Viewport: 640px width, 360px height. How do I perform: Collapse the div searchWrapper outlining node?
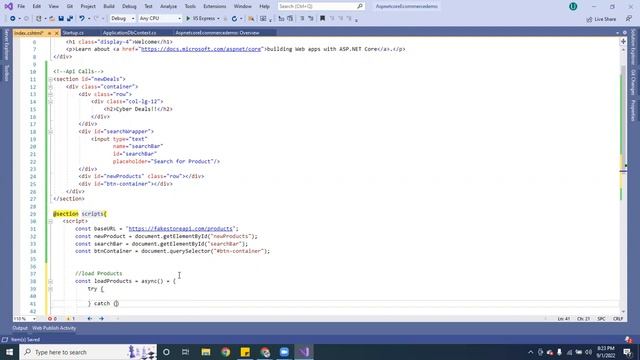pyautogui.click(x=50, y=132)
